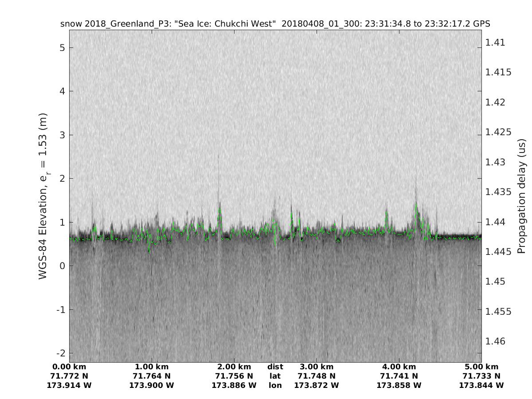
Task: Click the "1.46" propagation delay tick
Action: (x=495, y=341)
